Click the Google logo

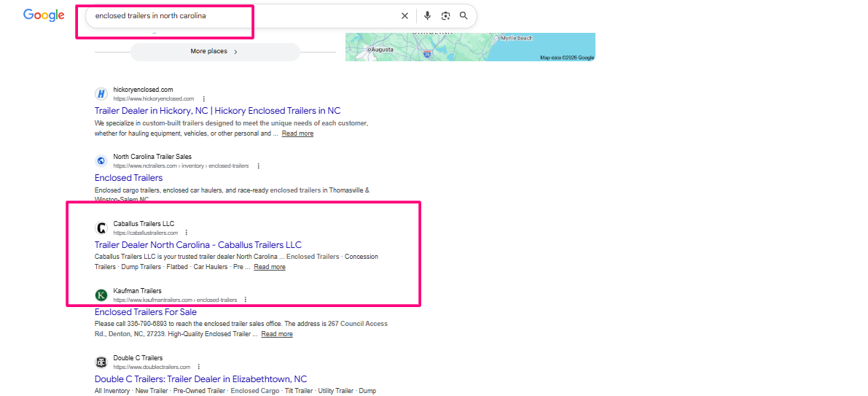[44, 15]
